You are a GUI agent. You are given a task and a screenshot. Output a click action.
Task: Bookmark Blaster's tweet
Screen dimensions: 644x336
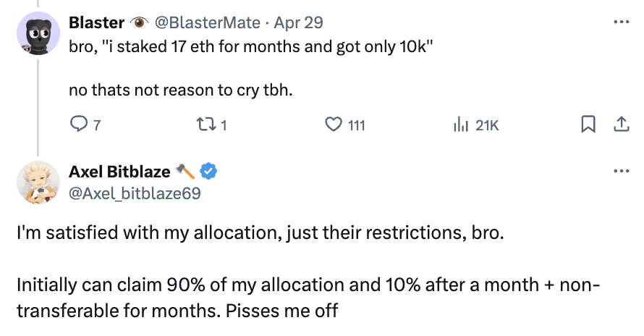[588, 125]
